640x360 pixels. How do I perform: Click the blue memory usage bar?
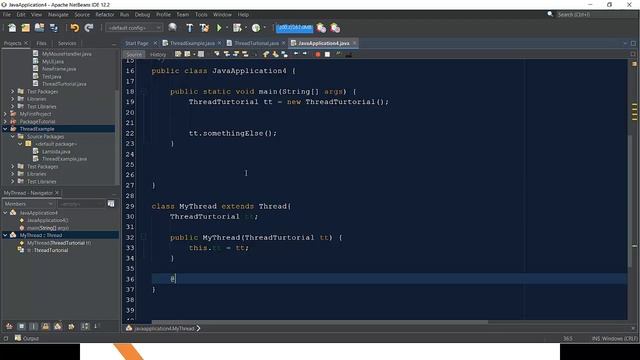(x=294, y=28)
